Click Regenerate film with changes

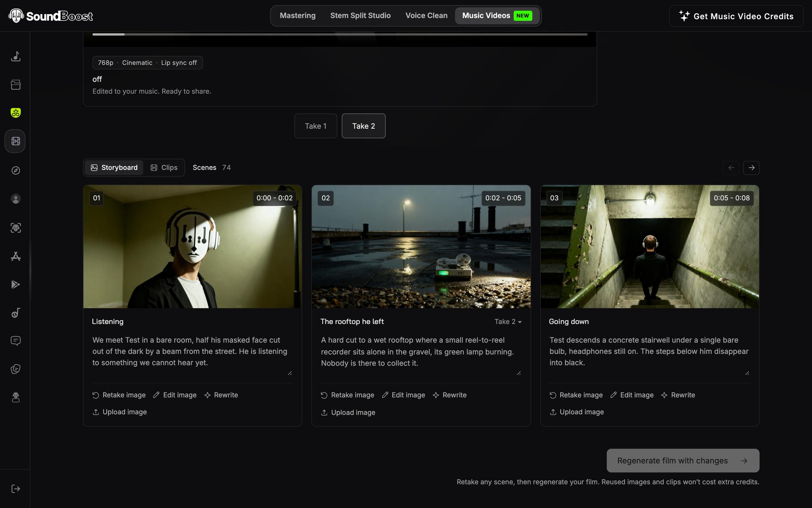click(x=683, y=460)
